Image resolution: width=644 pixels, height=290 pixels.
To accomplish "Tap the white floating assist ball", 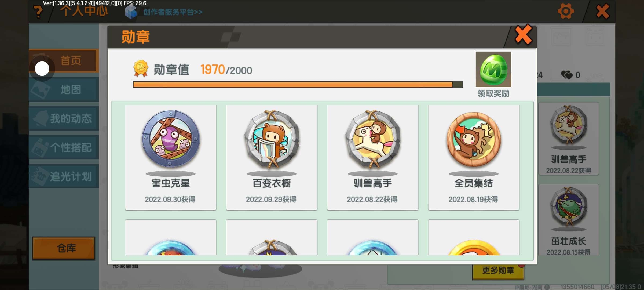I will point(42,69).
